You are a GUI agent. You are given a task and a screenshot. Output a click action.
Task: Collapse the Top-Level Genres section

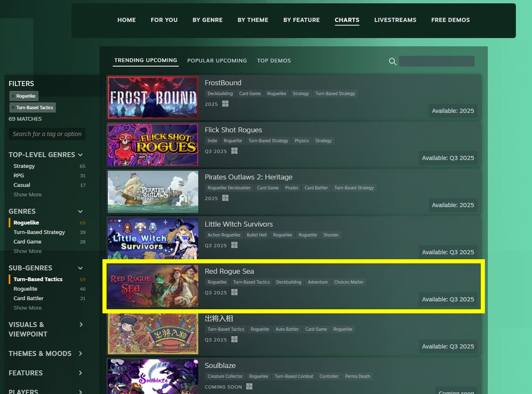(x=80, y=155)
